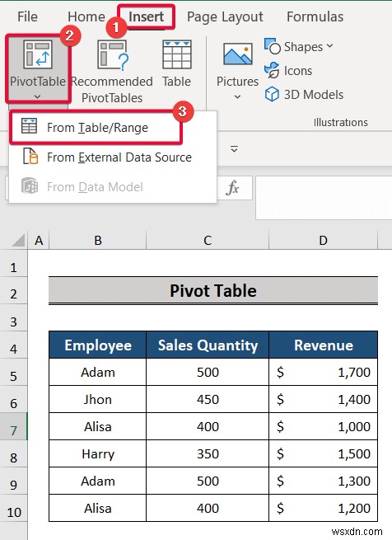Select the $1,200 revenue cell
392x540 pixels.
pos(323,508)
